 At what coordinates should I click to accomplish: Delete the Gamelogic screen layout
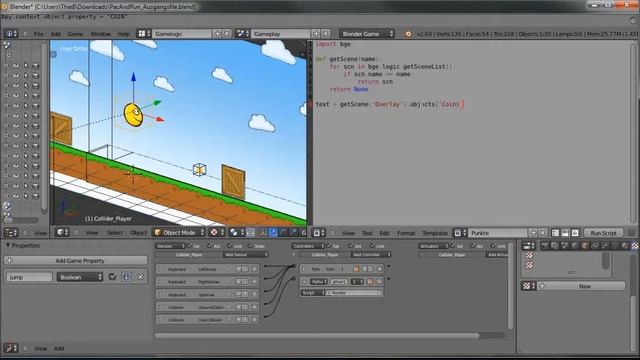(x=227, y=33)
